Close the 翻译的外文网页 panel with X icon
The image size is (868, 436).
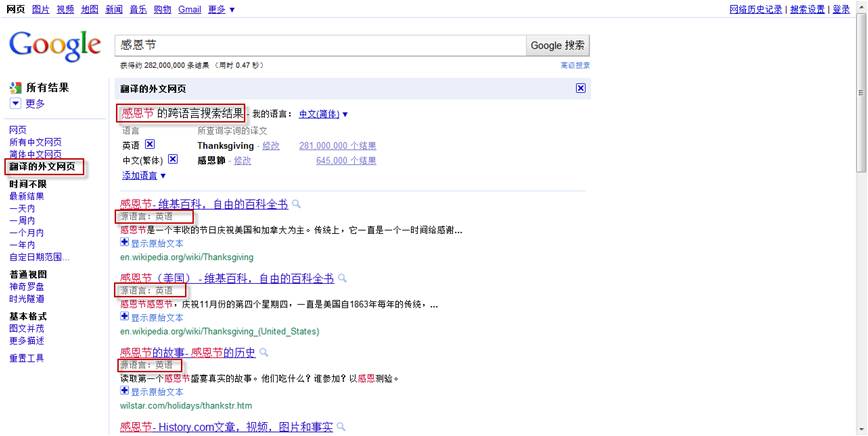[581, 88]
